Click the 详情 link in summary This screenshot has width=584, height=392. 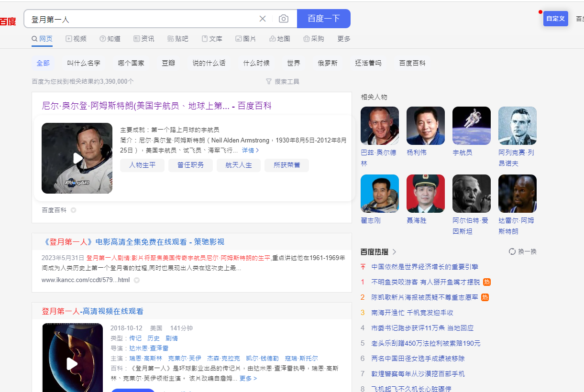point(250,150)
